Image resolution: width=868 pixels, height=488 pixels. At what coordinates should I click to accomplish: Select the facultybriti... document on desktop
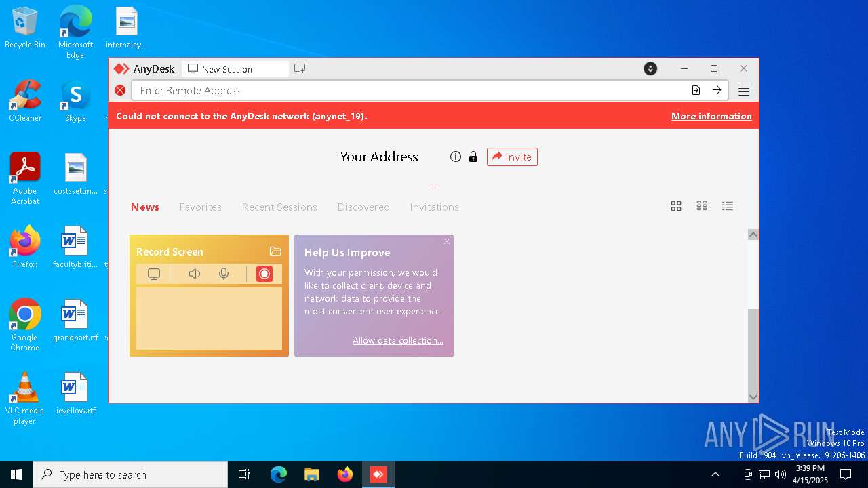pos(75,247)
